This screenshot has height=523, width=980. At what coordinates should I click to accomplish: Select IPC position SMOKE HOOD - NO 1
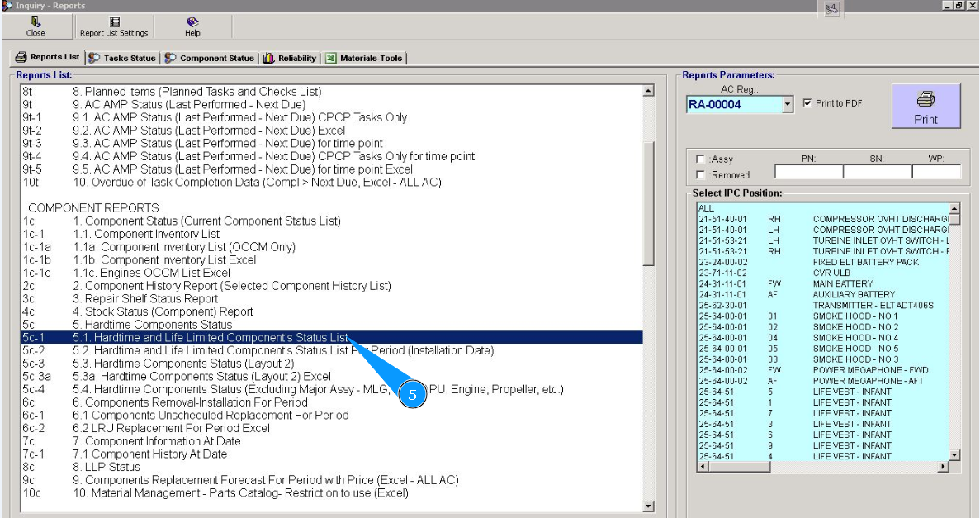(824, 316)
